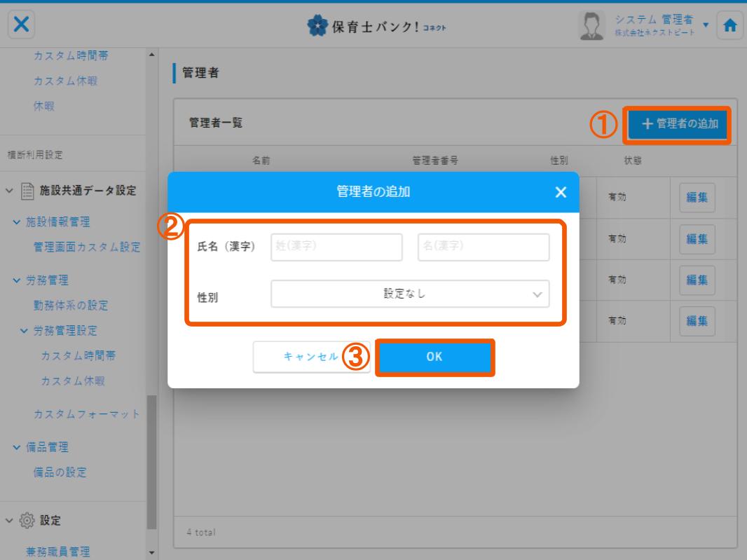The width and height of the screenshot is (747, 560).
Task: Close the 管理者の追加 dialog with X
Action: 560,192
